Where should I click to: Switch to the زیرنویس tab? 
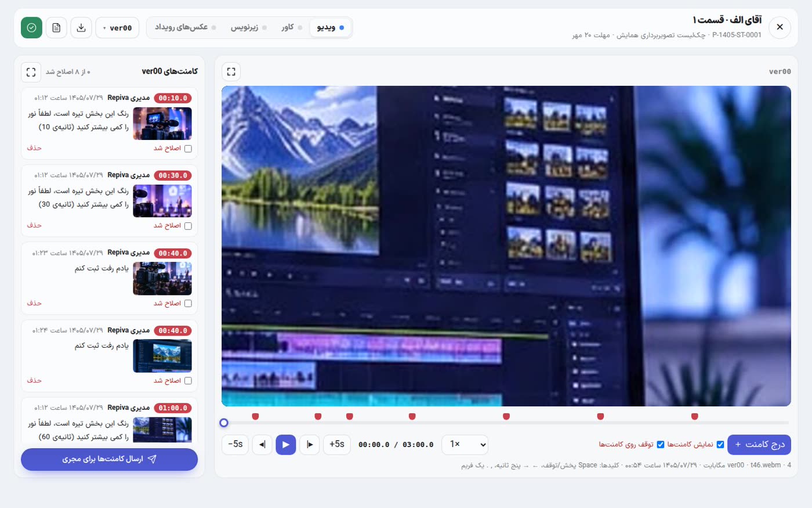(248, 27)
